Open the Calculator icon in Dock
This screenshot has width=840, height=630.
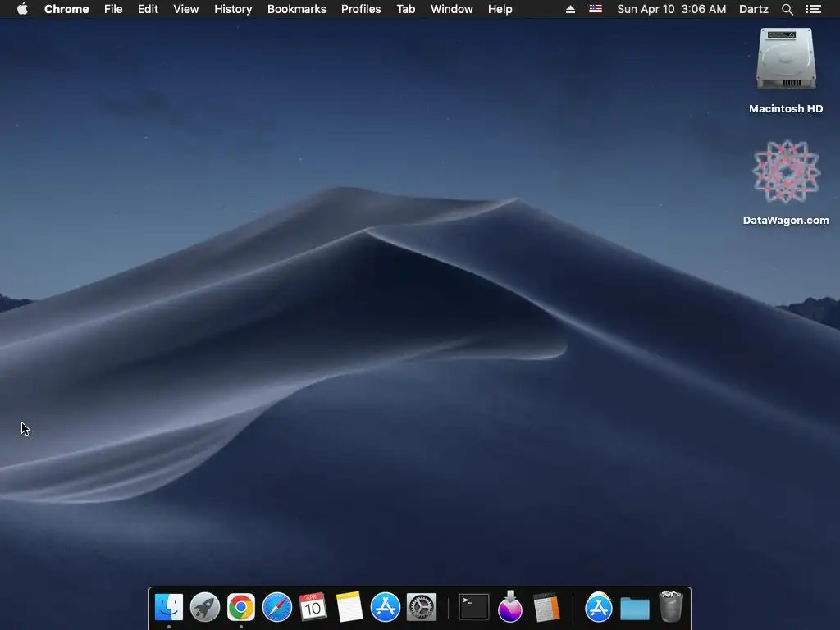[546, 608]
